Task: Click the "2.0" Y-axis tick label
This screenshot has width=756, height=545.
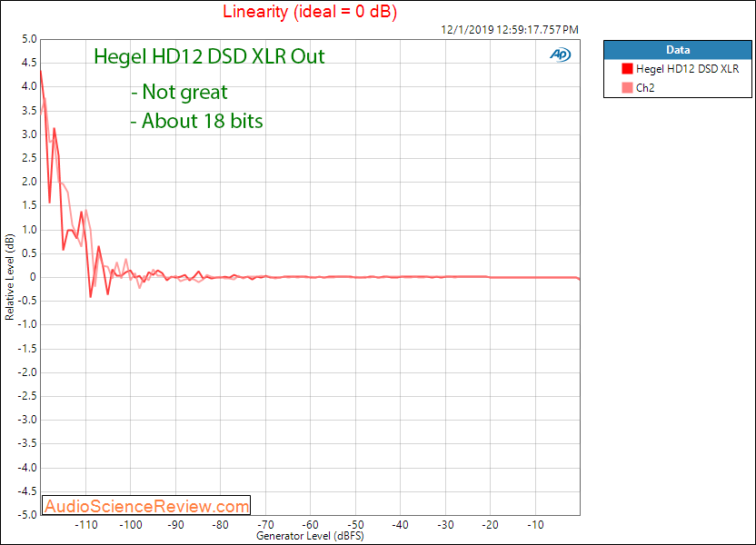Action: coord(29,182)
